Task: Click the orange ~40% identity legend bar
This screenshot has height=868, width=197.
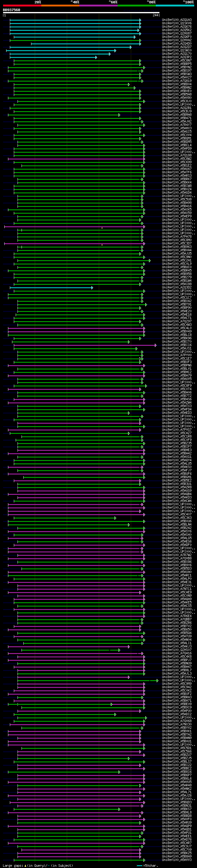Action: (x=60, y=6)
